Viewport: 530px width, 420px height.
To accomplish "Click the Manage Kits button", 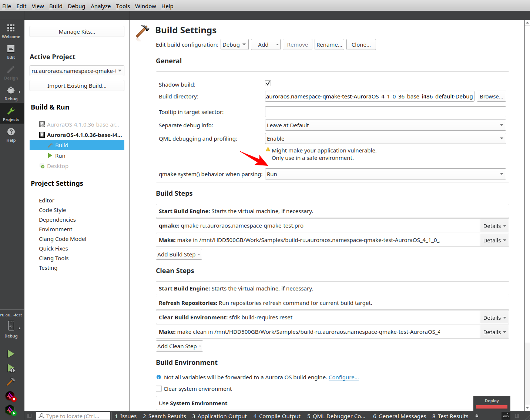I will tap(77, 32).
